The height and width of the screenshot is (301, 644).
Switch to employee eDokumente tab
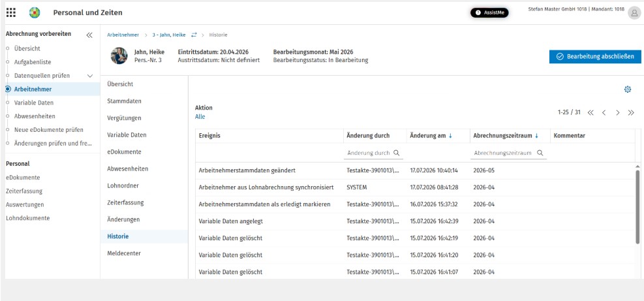coord(124,151)
